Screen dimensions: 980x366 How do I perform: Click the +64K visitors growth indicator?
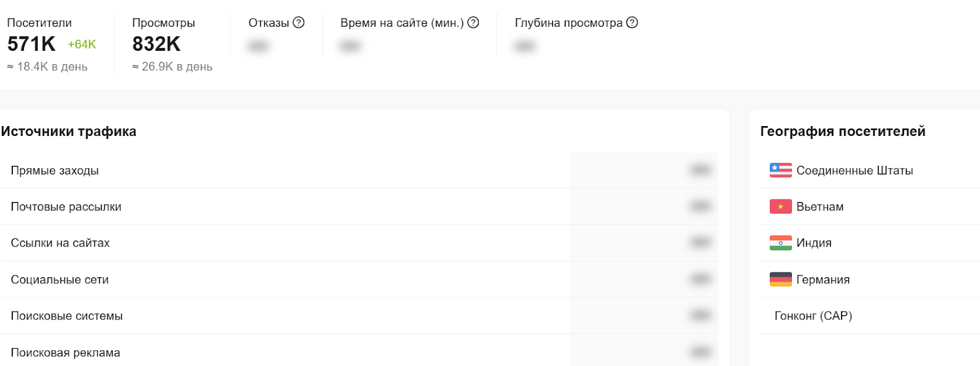82,45
